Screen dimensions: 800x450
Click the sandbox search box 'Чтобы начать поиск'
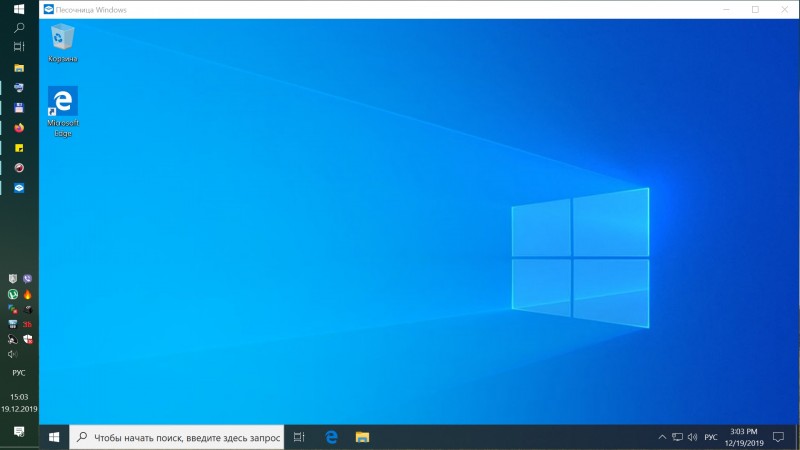click(x=177, y=437)
